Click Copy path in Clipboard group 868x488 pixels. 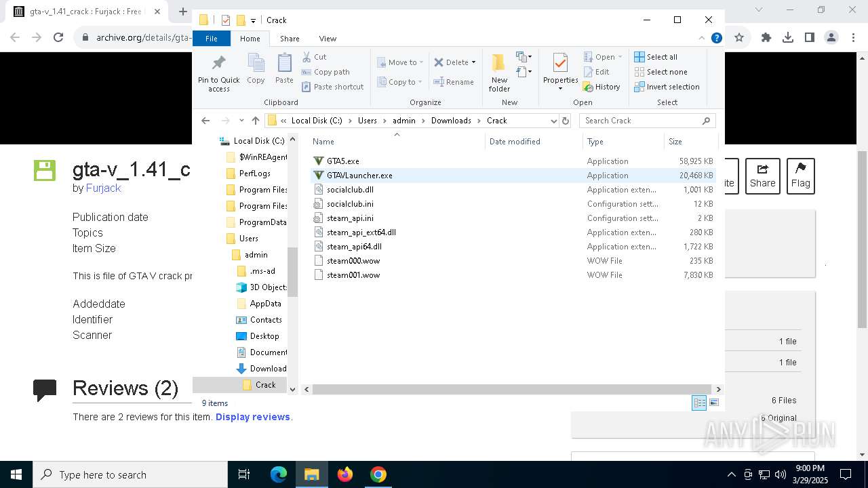325,72
